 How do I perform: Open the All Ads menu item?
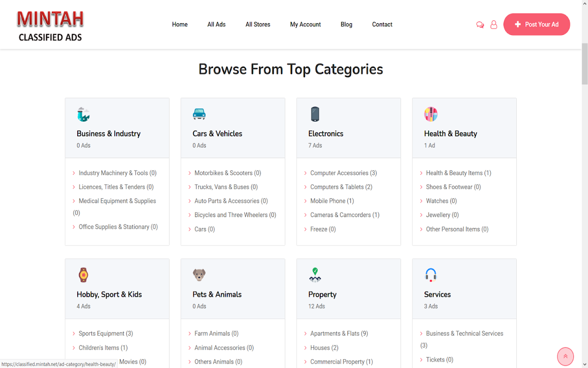pyautogui.click(x=216, y=24)
